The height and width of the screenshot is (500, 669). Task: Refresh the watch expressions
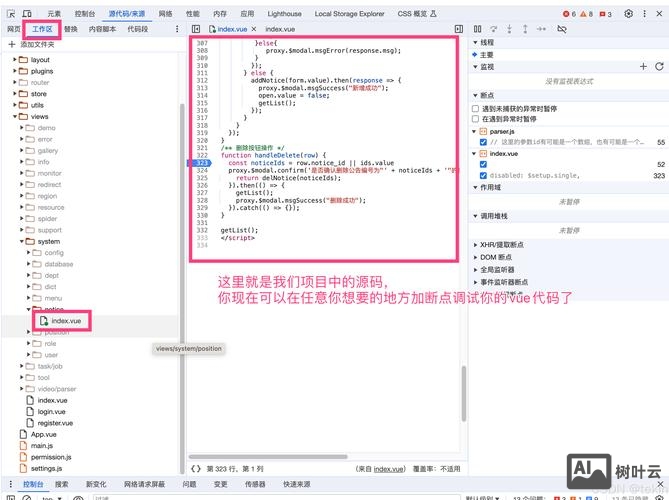point(658,66)
